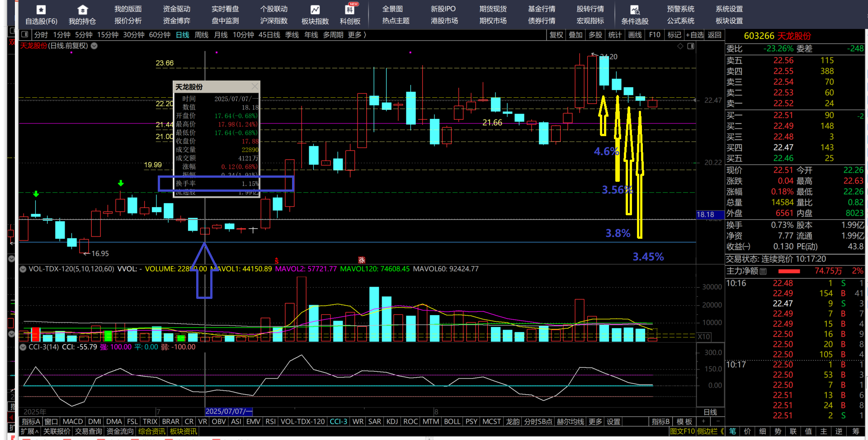Switch to the 分时 intraday view

(x=41, y=35)
